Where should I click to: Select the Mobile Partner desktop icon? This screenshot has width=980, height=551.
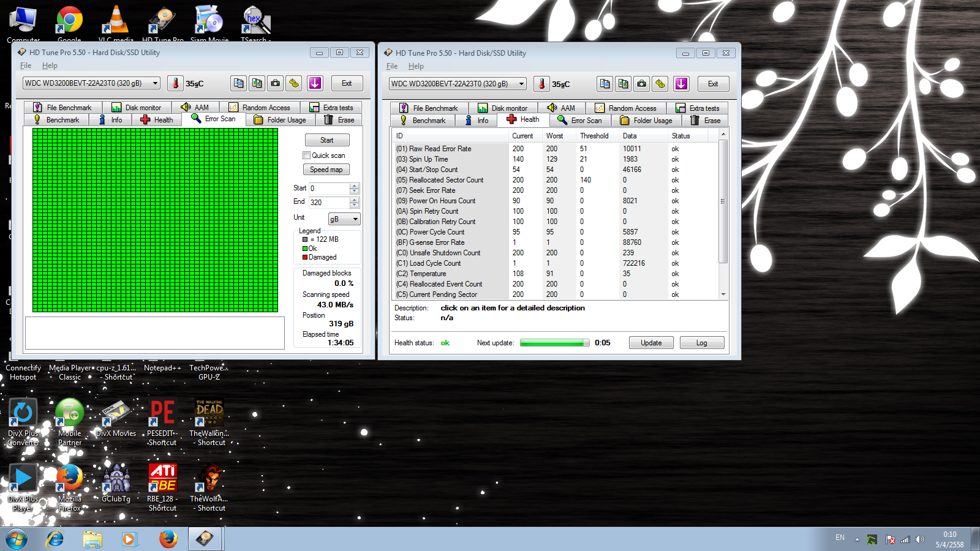click(x=70, y=422)
